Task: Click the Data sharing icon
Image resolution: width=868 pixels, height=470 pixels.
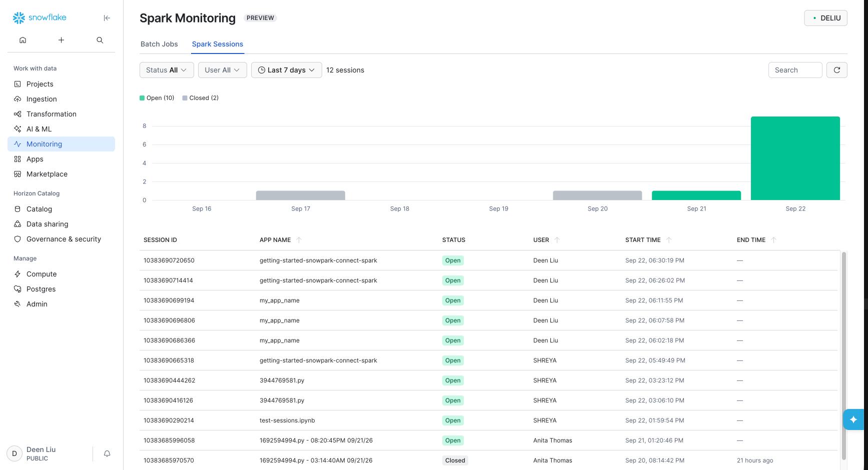Action: [18, 224]
